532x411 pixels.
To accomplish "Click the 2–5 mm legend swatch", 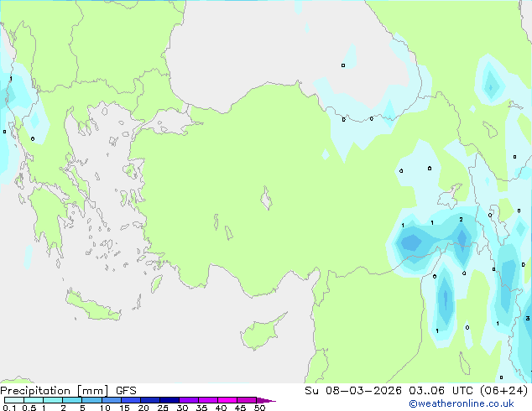I will click(x=72, y=400).
